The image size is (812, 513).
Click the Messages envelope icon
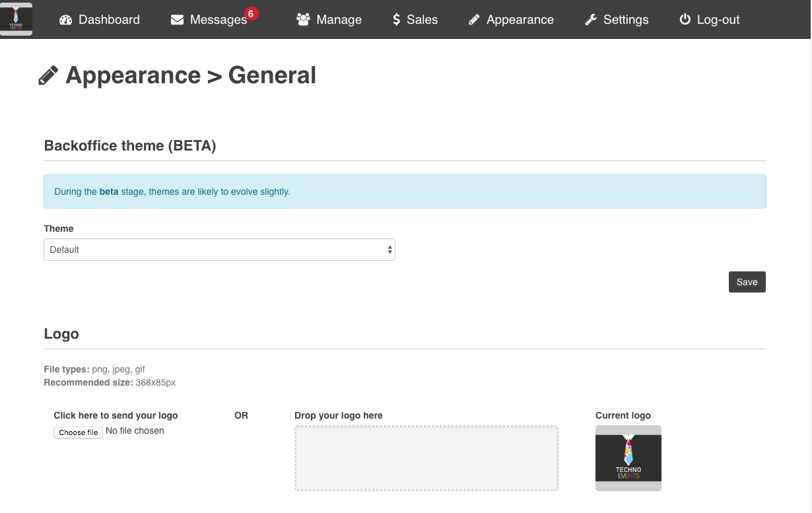click(x=177, y=20)
